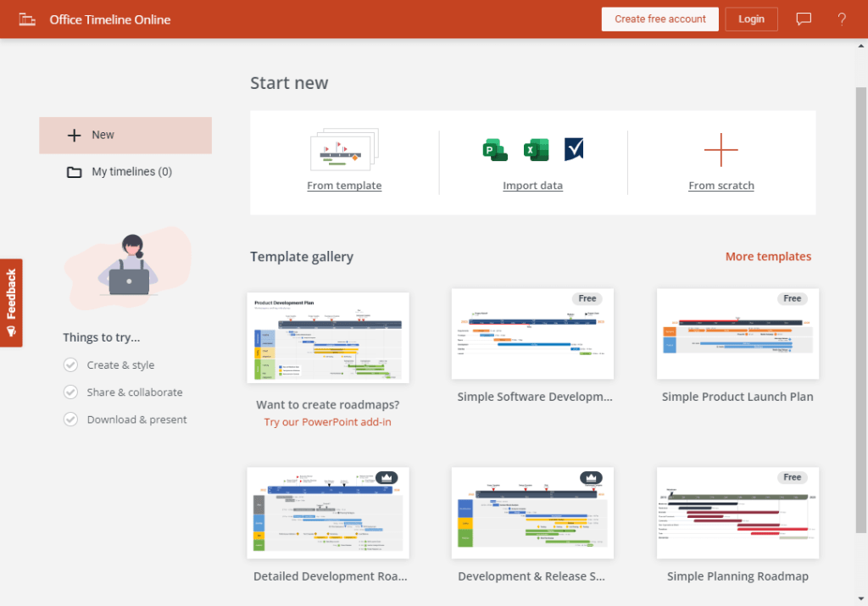Open the chat feedback icon in the header
868x606 pixels.
tap(803, 19)
